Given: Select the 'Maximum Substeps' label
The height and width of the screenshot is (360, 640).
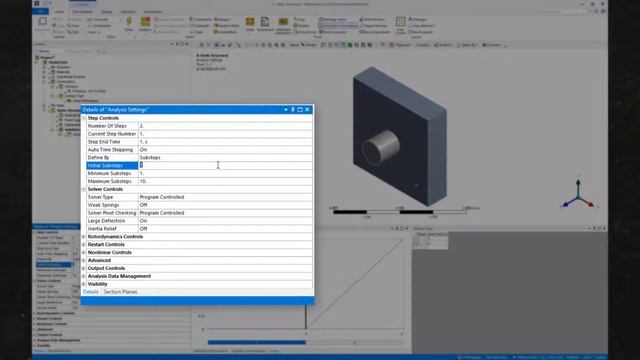Looking at the screenshot, I should tap(110, 181).
